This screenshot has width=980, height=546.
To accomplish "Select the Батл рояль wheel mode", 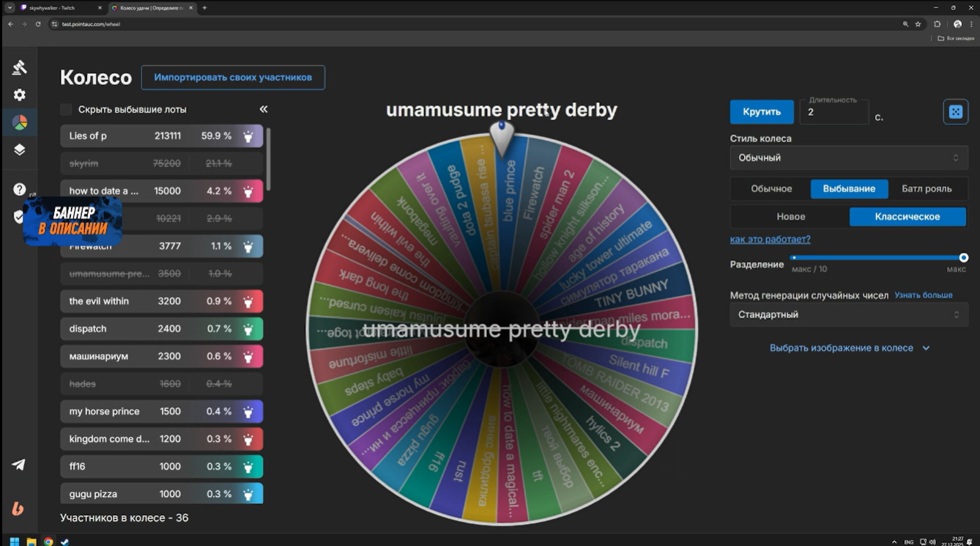I will [x=927, y=189].
